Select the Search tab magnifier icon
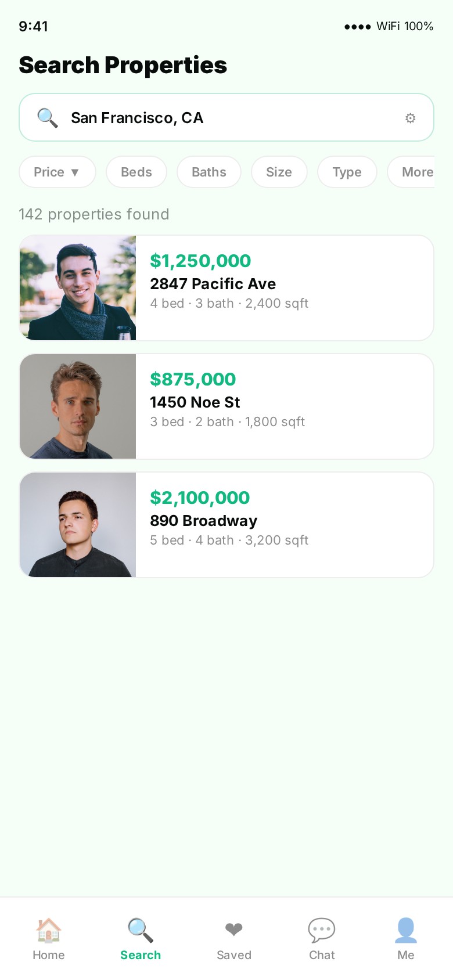 click(x=141, y=930)
